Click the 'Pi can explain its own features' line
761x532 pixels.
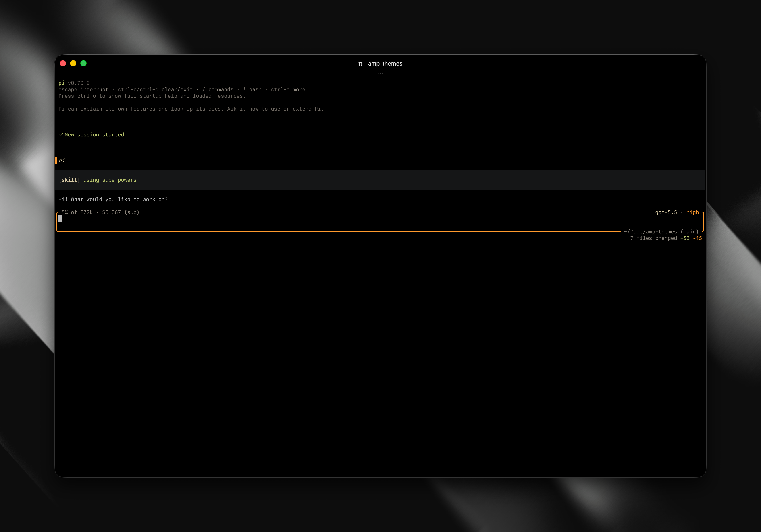coord(191,109)
